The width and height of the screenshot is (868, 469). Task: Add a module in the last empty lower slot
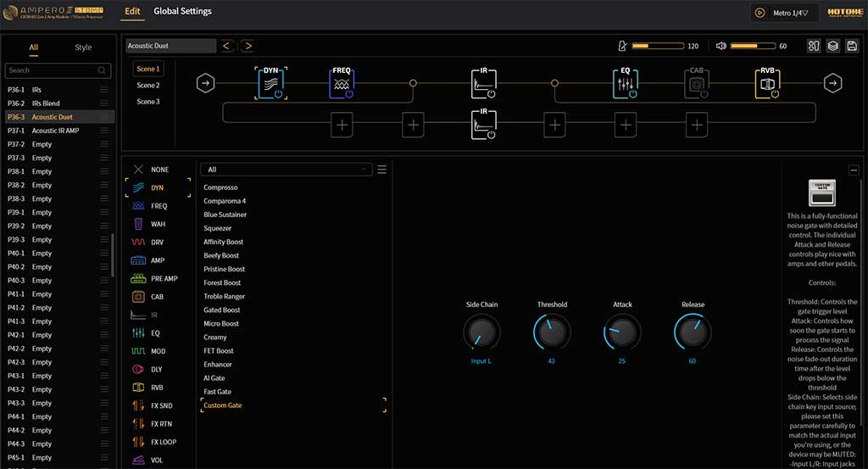[697, 126]
